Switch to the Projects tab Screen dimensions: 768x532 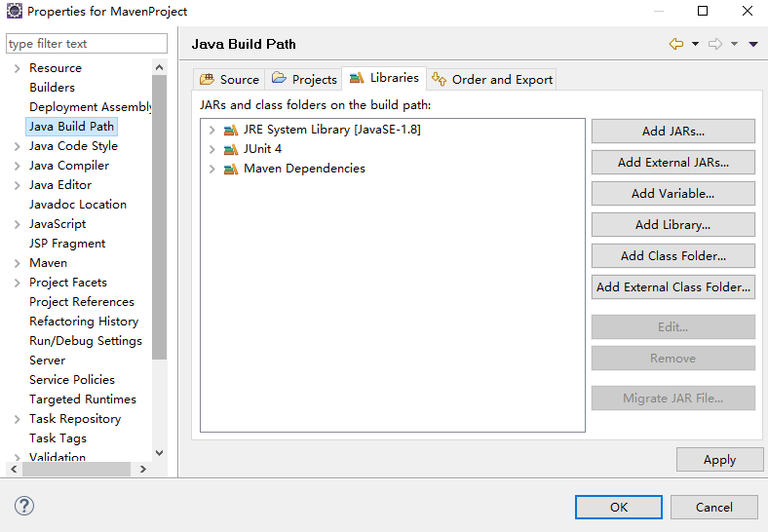[x=304, y=79]
